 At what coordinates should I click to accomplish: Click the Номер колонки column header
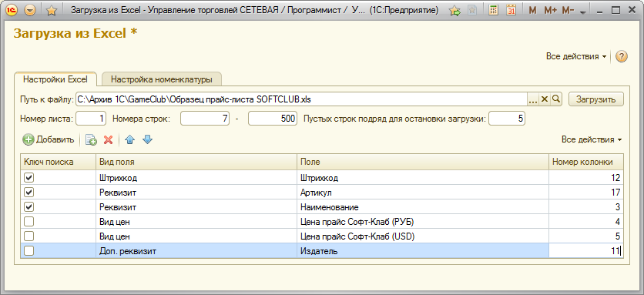point(586,162)
